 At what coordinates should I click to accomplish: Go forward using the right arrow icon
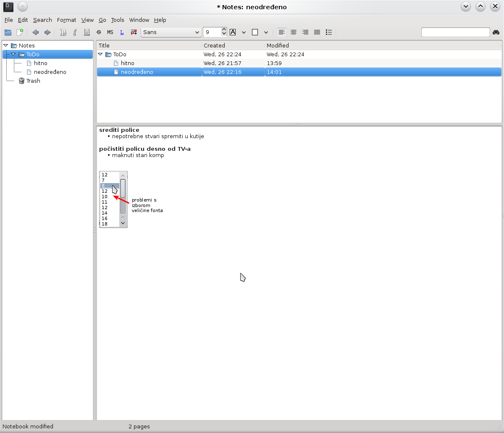pos(47,32)
